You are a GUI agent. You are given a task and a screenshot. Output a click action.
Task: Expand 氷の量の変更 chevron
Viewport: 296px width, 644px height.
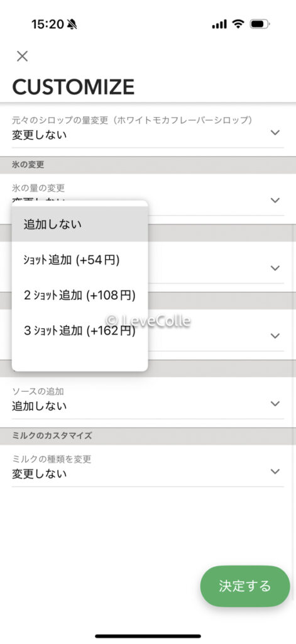click(x=275, y=200)
